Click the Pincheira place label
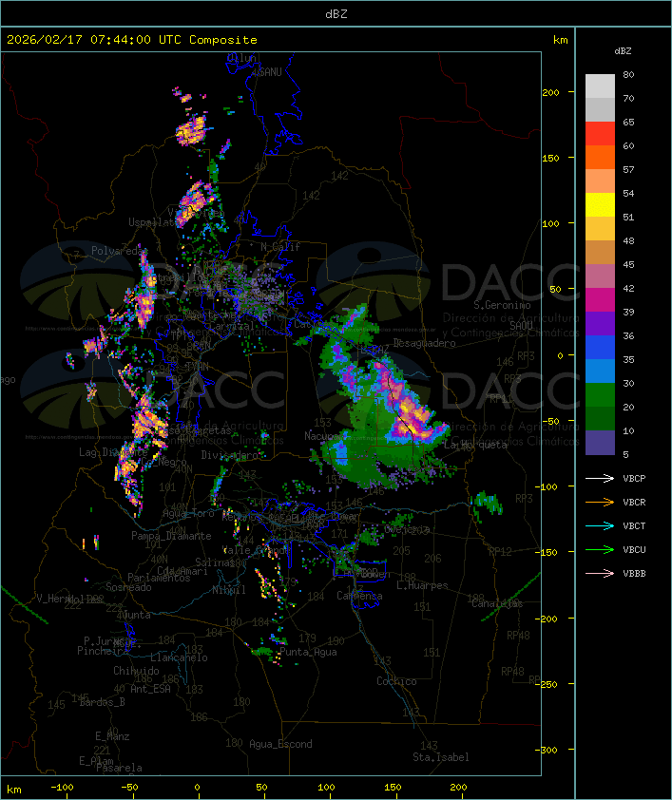Screen dimensions: 672x800 103,651
